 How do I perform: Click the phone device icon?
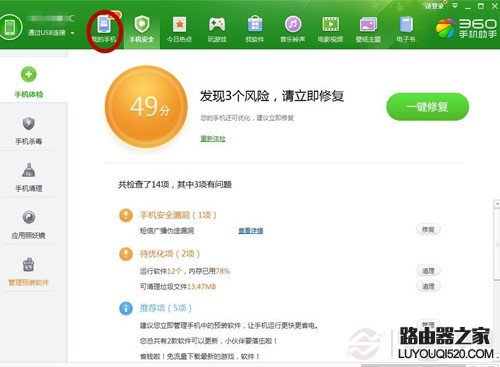[11, 27]
